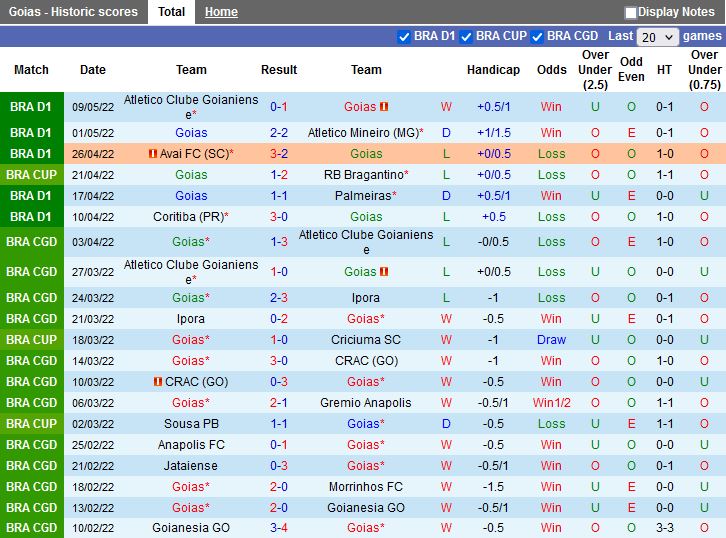Open the Gremio Anapolis team link

click(366, 403)
